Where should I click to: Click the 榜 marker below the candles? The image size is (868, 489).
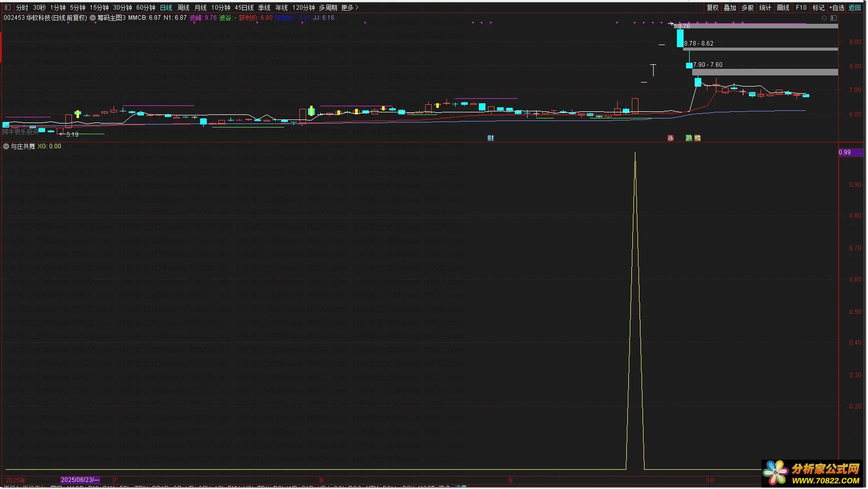pyautogui.click(x=698, y=138)
